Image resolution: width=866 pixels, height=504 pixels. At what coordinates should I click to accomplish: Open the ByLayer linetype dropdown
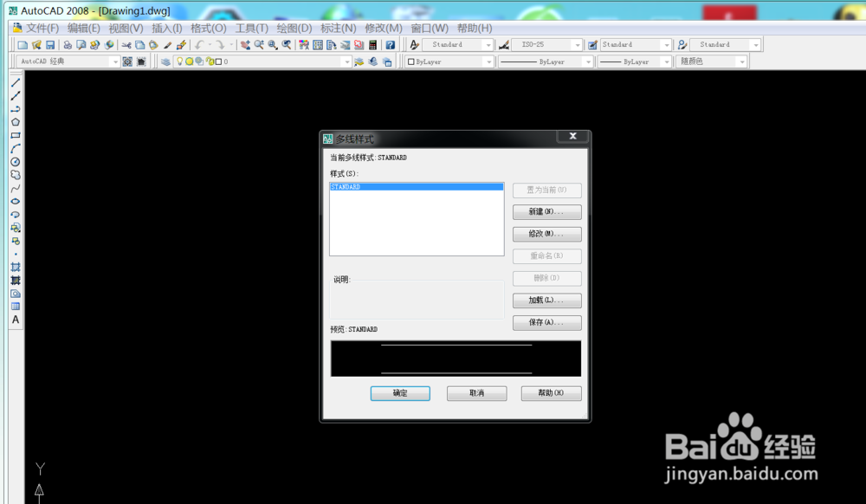[x=588, y=61]
